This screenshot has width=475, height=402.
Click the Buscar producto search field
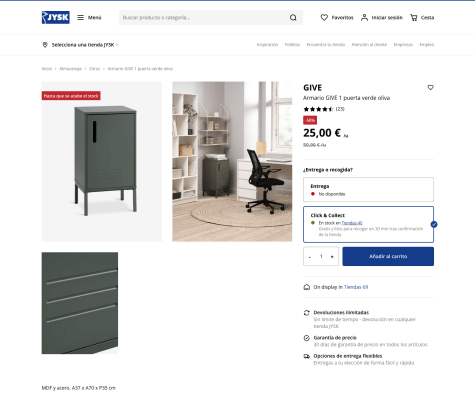[x=203, y=17]
